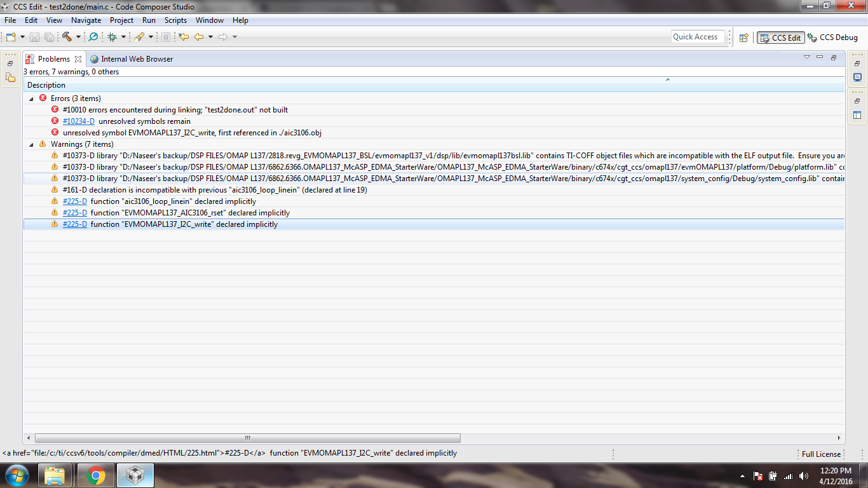Image resolution: width=868 pixels, height=488 pixels.
Task: Open the Navigate menu
Action: click(x=86, y=20)
